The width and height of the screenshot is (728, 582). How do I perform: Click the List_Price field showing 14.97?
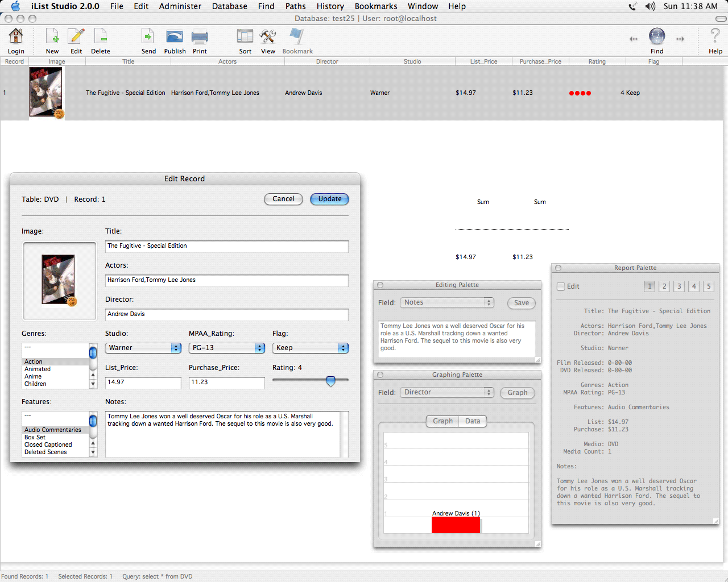click(x=143, y=383)
